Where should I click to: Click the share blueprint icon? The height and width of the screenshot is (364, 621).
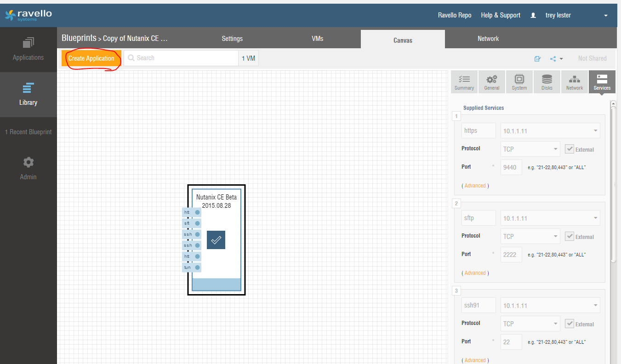(x=553, y=58)
